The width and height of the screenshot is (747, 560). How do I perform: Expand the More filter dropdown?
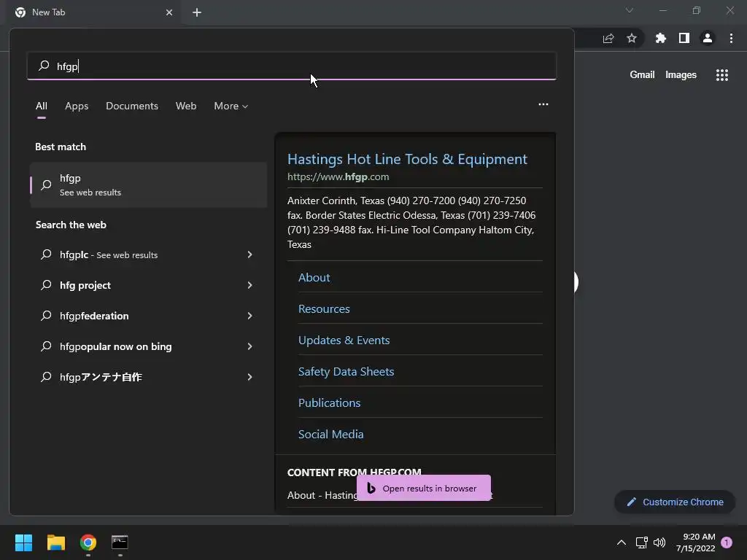coord(231,106)
